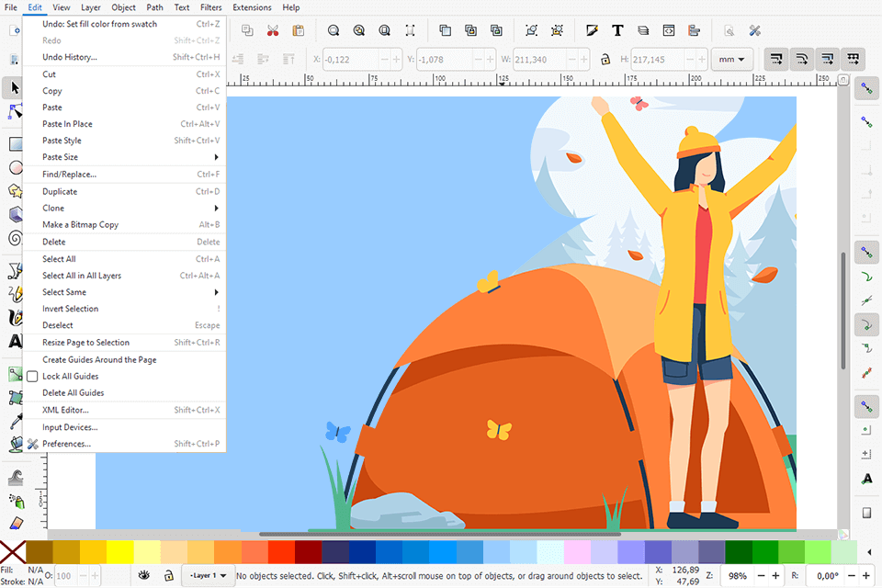The image size is (882, 588).
Task: Click the Ungroup objects toolbar icon
Action: (x=557, y=30)
